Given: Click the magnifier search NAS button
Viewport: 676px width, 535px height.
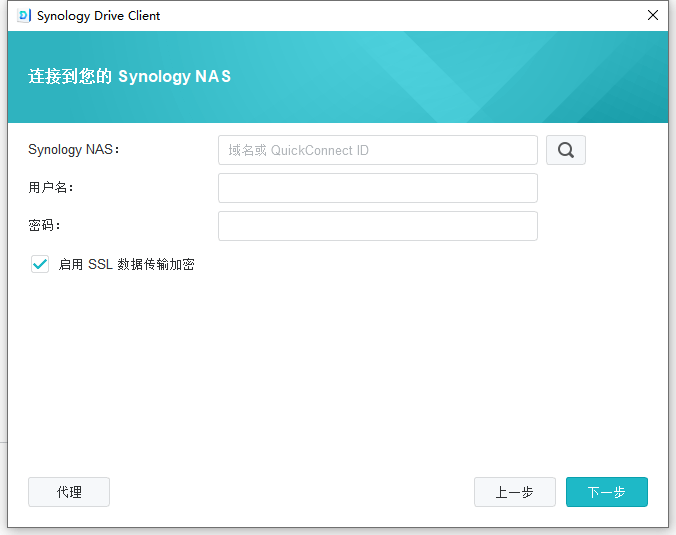Looking at the screenshot, I should click(566, 150).
